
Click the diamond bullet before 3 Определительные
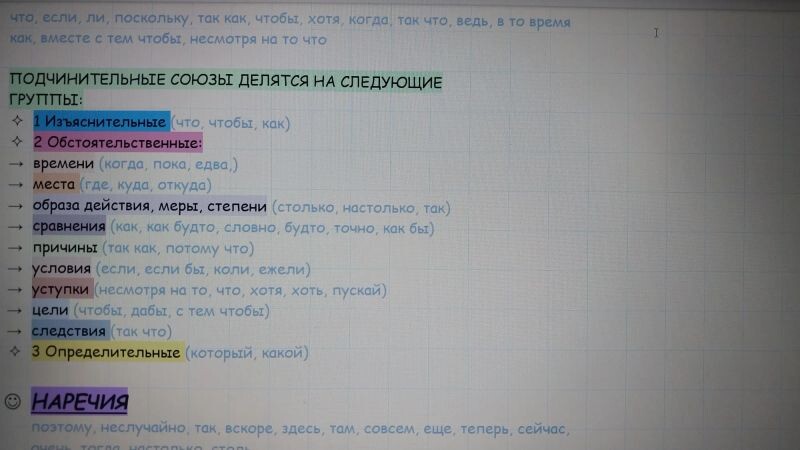coord(16,352)
